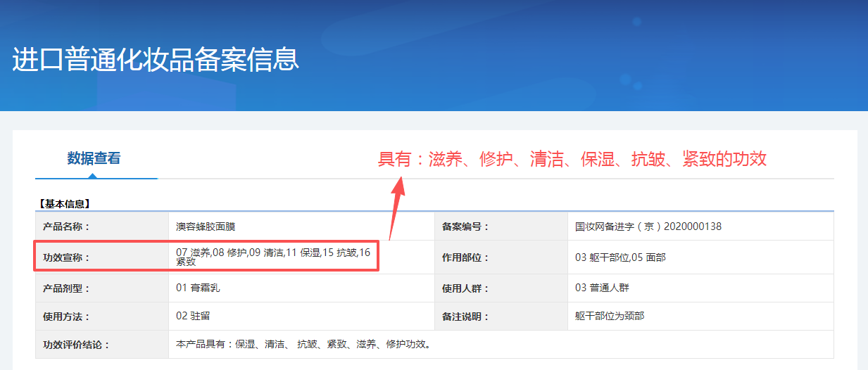Click the 使用人群 label cell
Image resolution: width=868 pixels, height=370 pixels.
(x=501, y=288)
